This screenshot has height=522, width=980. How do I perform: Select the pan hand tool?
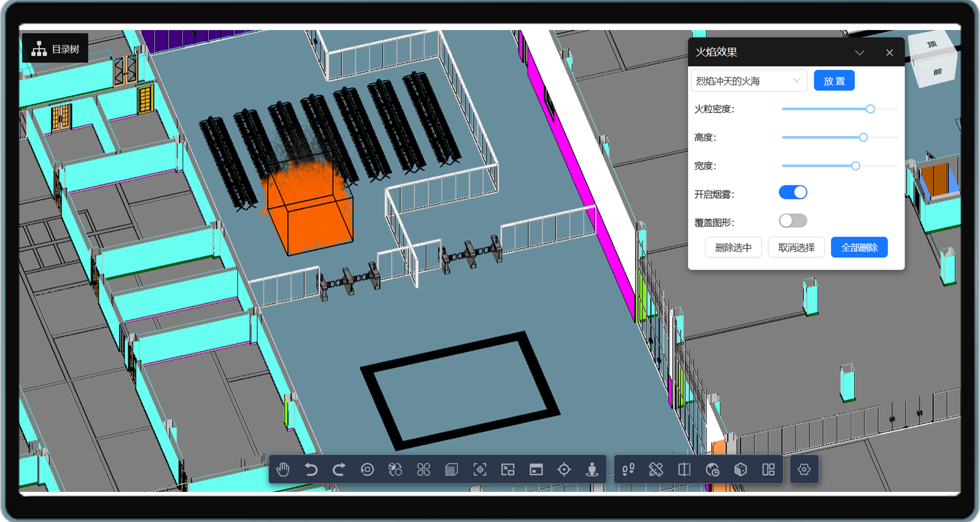point(283,470)
